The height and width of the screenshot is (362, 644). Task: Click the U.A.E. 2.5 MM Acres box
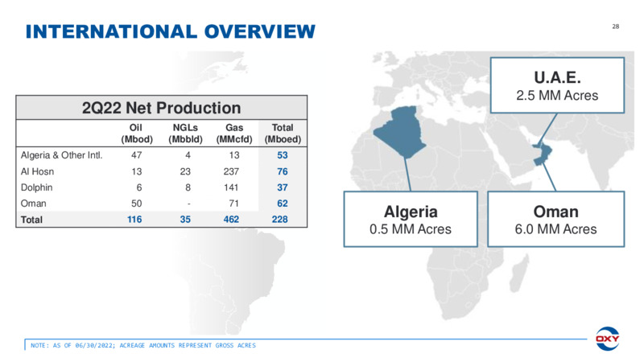[x=557, y=85]
